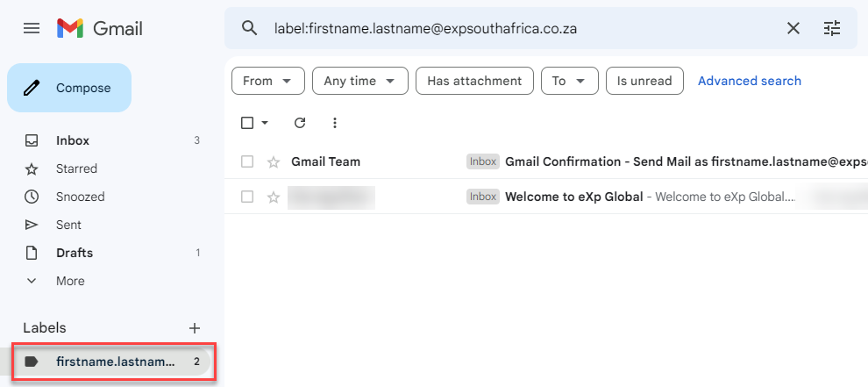Open the three-dot More options menu
Image resolution: width=868 pixels, height=387 pixels.
[334, 123]
